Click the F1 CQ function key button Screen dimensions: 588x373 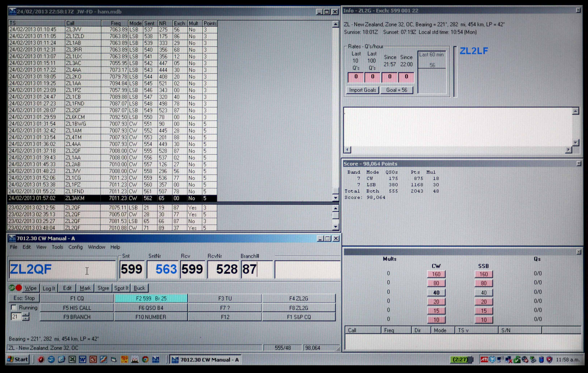[77, 298]
